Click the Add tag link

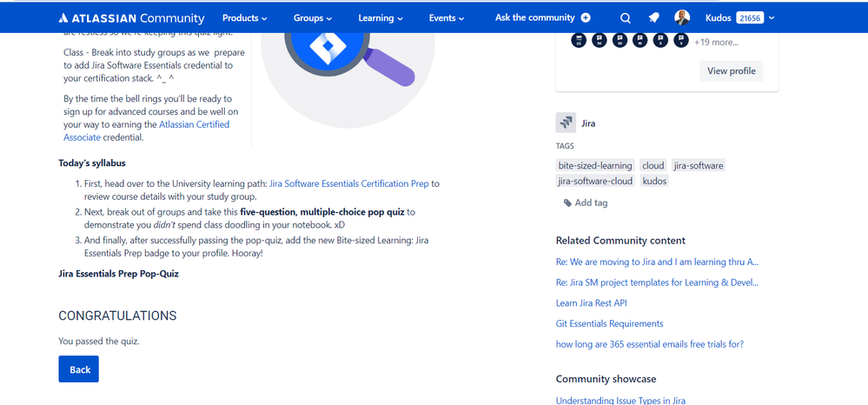point(591,202)
